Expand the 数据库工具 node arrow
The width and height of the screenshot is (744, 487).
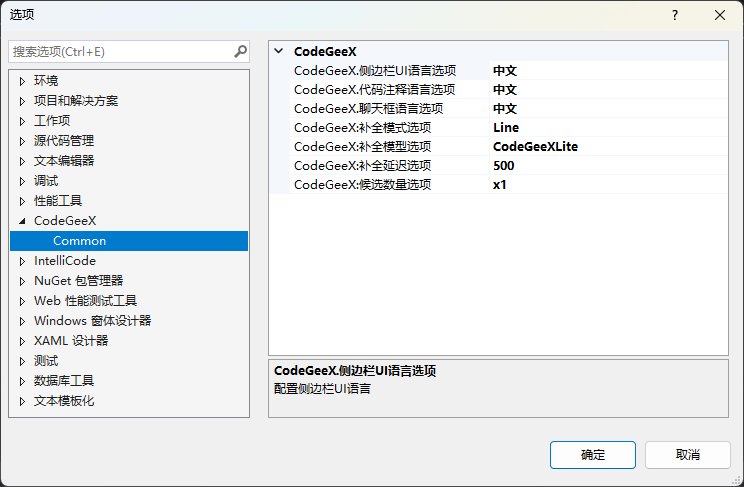[x=22, y=381]
